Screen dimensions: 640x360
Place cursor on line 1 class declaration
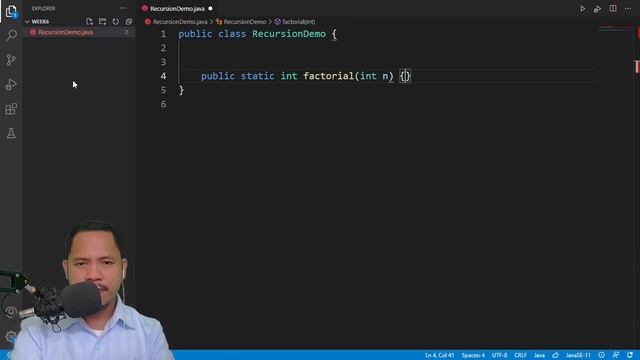point(258,34)
